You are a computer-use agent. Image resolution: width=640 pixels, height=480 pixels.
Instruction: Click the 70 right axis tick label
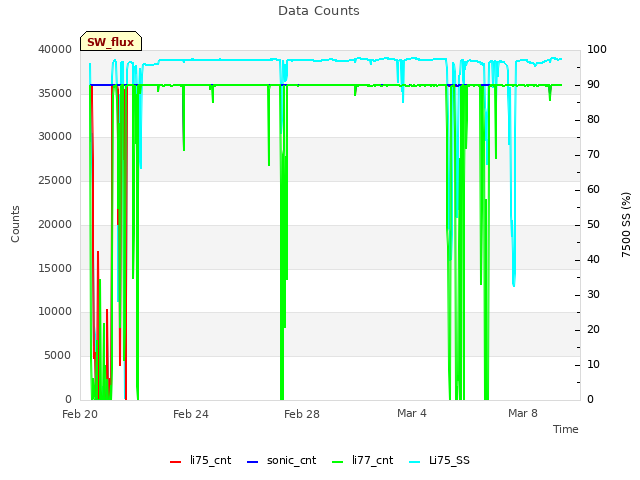(593, 155)
